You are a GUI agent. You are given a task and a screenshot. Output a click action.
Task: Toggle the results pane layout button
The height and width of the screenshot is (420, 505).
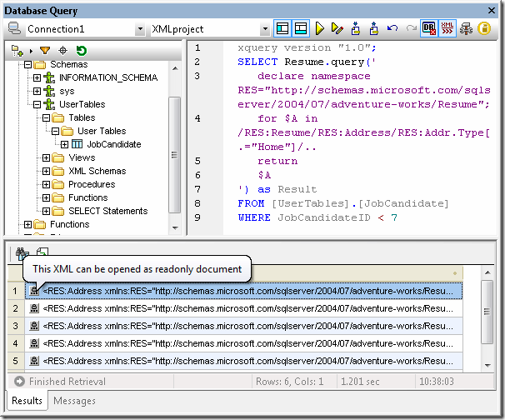coord(300,28)
